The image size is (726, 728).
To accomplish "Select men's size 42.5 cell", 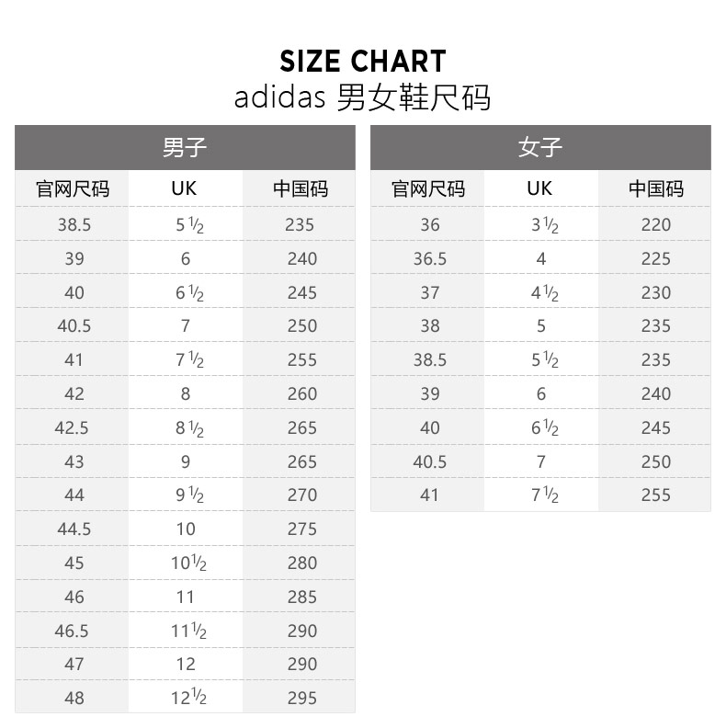I will (x=74, y=428).
